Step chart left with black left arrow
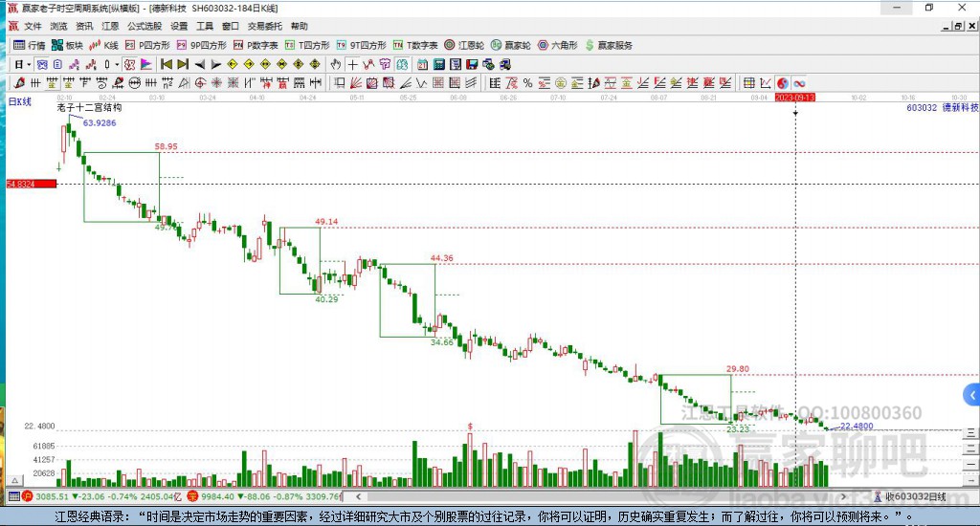The width and height of the screenshot is (980, 526). (199, 64)
